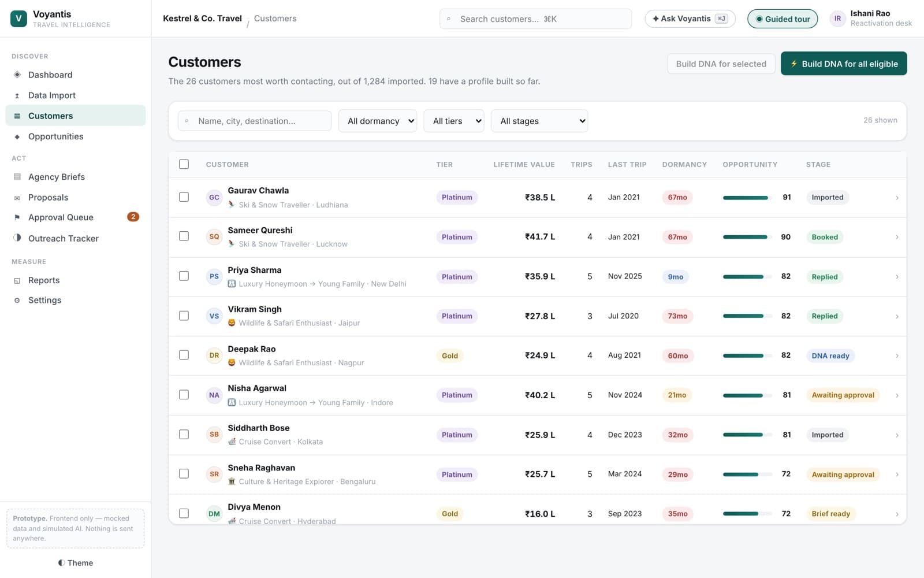
Task: Open the All stages dropdown
Action: (539, 121)
